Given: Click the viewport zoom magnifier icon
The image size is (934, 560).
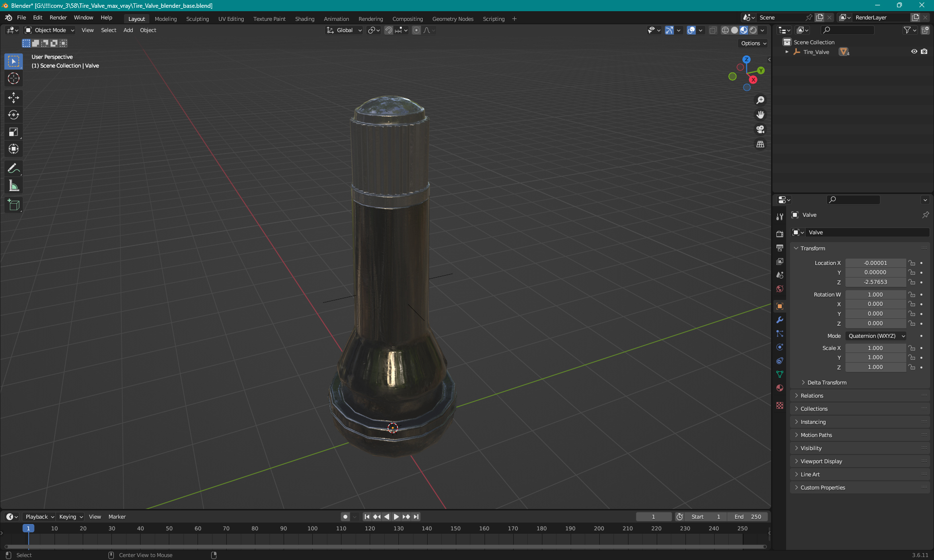Looking at the screenshot, I should click(x=760, y=100).
